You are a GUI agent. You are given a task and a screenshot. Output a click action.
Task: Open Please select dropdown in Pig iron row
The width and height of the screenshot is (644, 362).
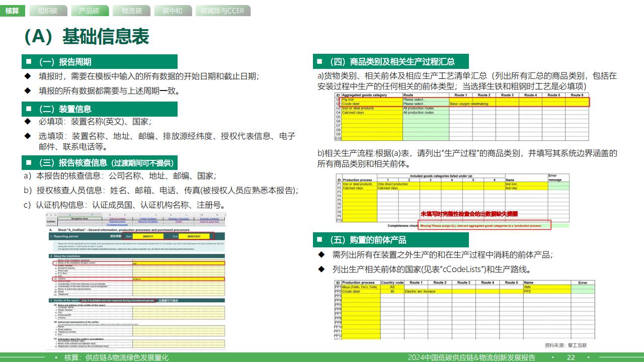(x=426, y=100)
